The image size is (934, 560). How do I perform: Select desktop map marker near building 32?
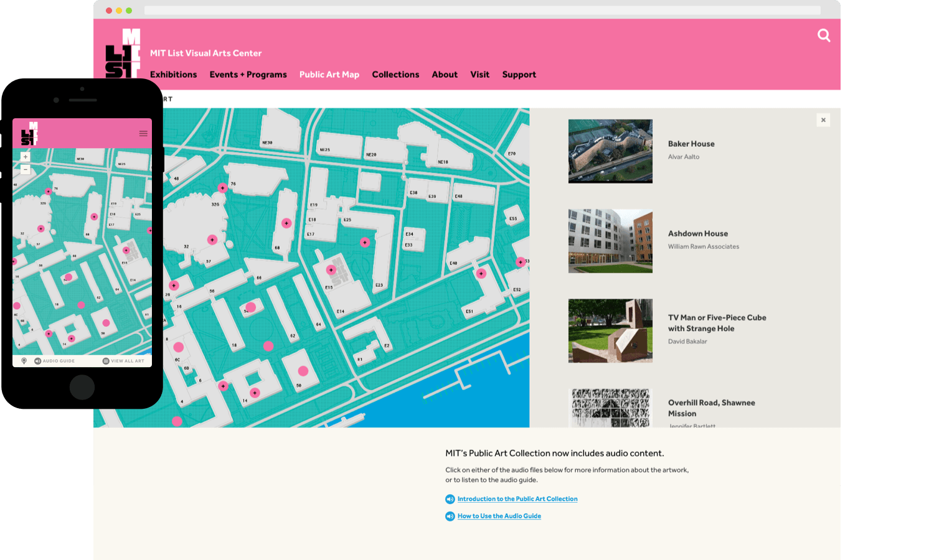click(212, 240)
